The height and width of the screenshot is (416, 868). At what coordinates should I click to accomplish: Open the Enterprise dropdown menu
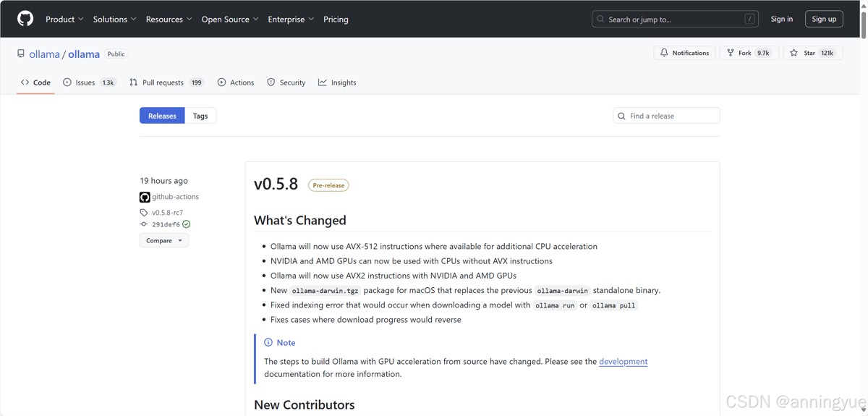coord(291,20)
